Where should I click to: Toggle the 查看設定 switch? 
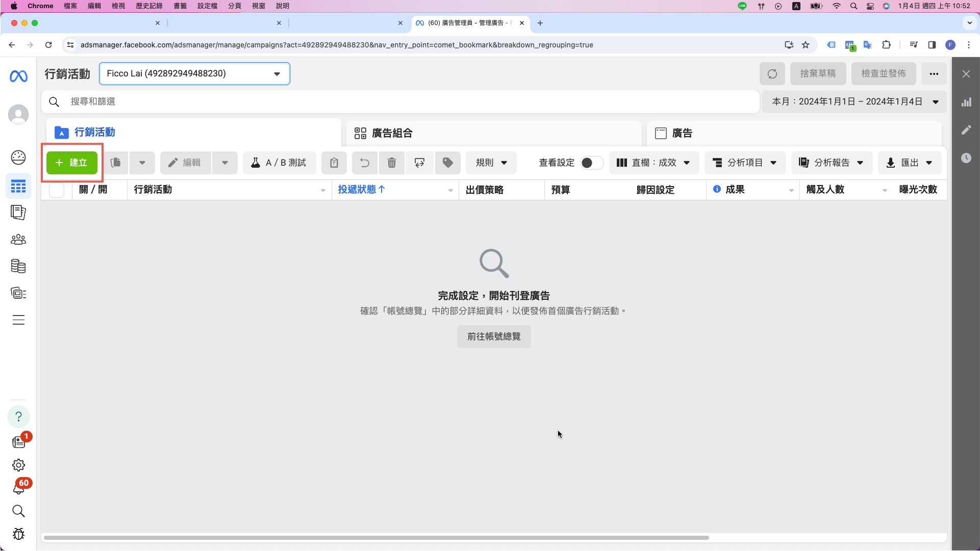click(x=592, y=163)
